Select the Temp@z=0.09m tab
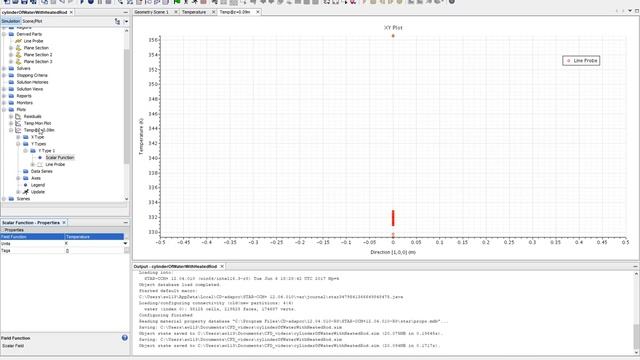This screenshot has width=640, height=360. pos(235,12)
